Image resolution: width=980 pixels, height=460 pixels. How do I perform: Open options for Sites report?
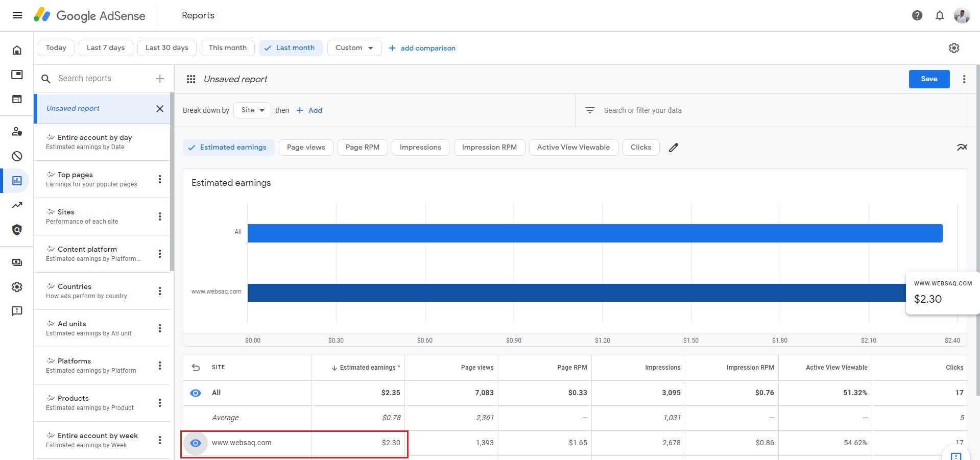(x=160, y=216)
